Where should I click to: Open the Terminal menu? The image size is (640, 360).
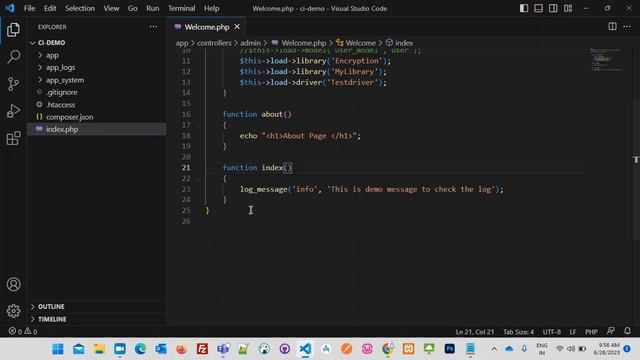181,8
